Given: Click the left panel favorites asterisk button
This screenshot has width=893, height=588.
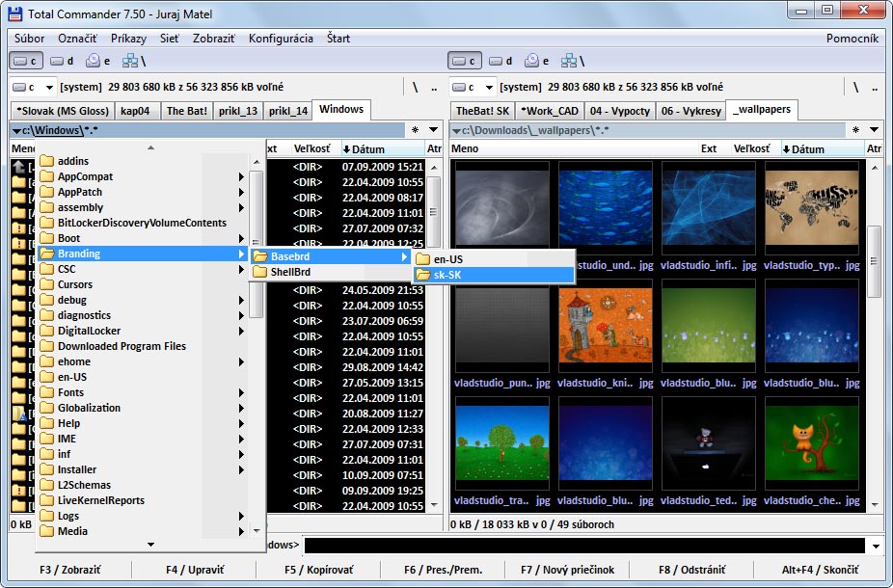Looking at the screenshot, I should (x=416, y=130).
